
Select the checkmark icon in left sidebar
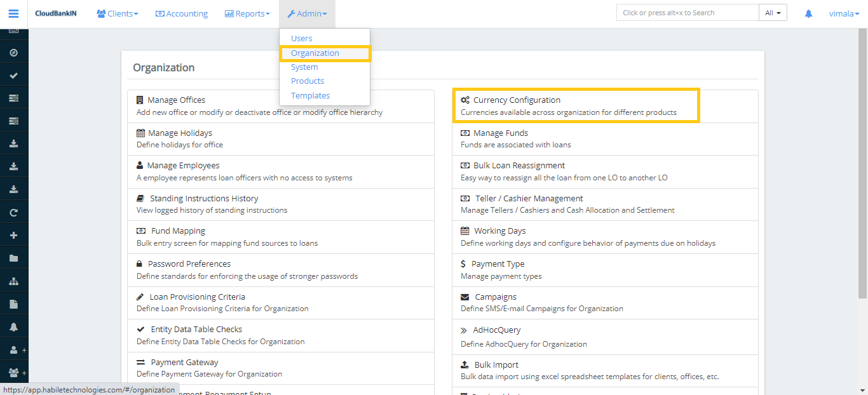(13, 76)
